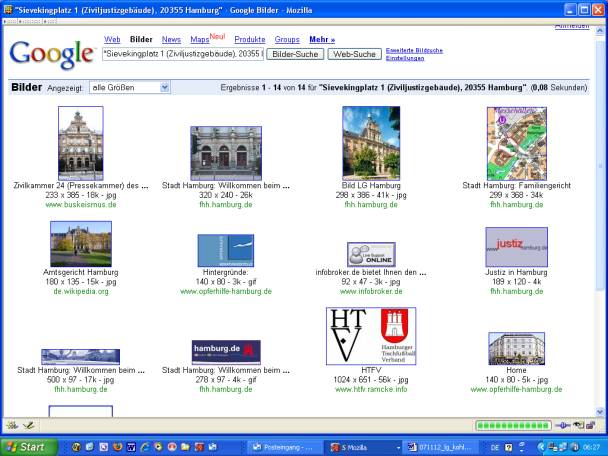The height and width of the screenshot is (456, 608).
Task: Launch Word from the quick launch bar
Action: (x=131, y=447)
